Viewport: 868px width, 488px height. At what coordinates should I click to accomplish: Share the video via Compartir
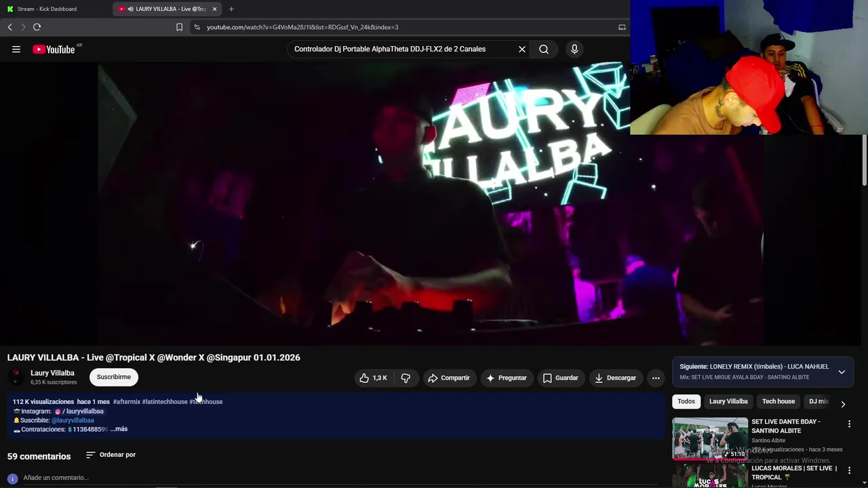[x=449, y=378]
